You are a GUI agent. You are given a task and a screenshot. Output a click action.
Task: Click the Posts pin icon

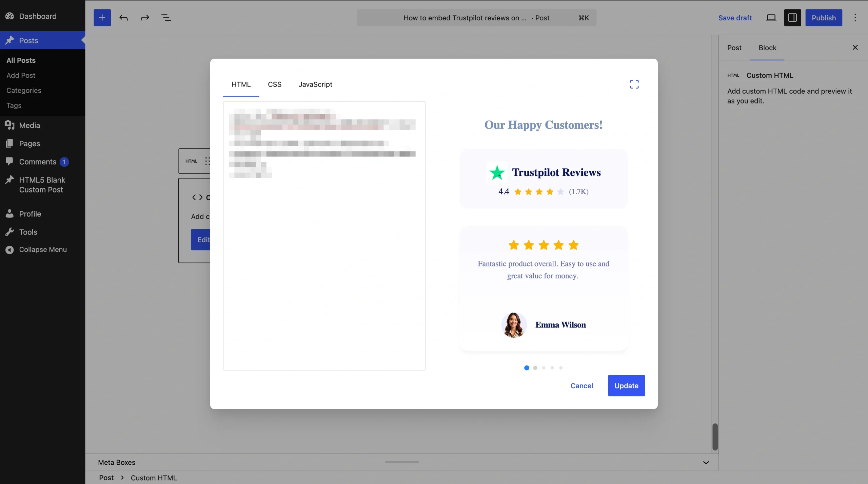click(x=9, y=40)
